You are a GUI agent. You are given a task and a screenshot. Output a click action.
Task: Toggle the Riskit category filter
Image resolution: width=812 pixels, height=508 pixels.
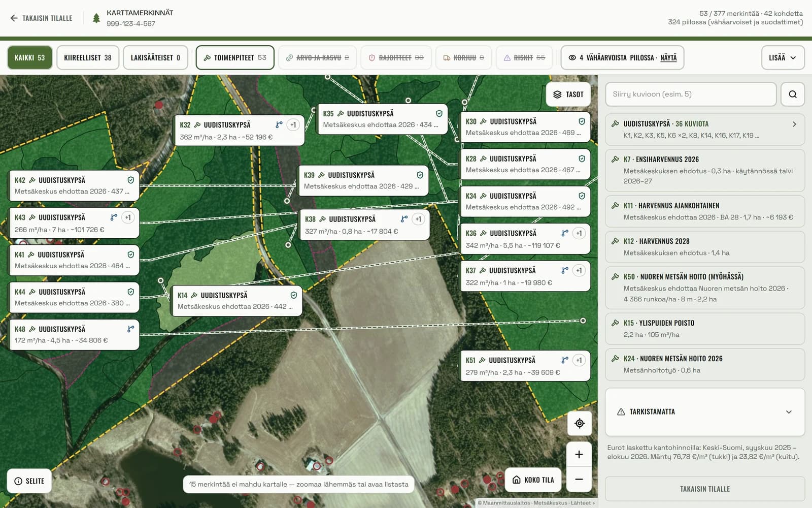point(524,57)
